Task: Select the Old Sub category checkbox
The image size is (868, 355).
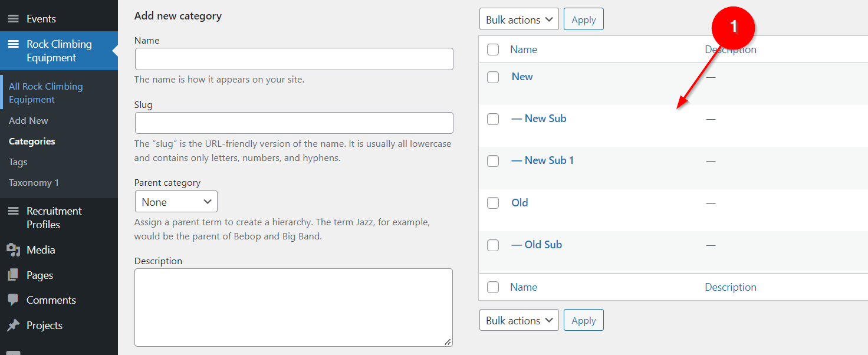Action: tap(493, 245)
